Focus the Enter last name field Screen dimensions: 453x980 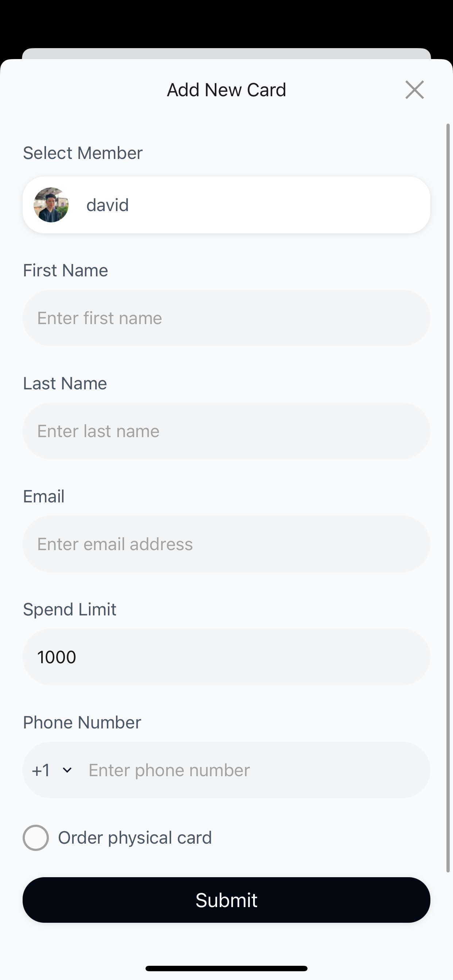pos(226,431)
